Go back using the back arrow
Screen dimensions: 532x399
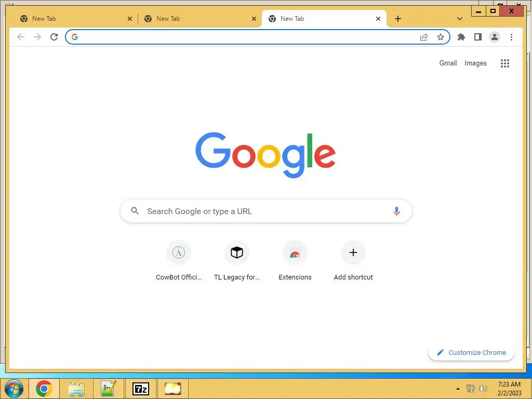pyautogui.click(x=21, y=37)
